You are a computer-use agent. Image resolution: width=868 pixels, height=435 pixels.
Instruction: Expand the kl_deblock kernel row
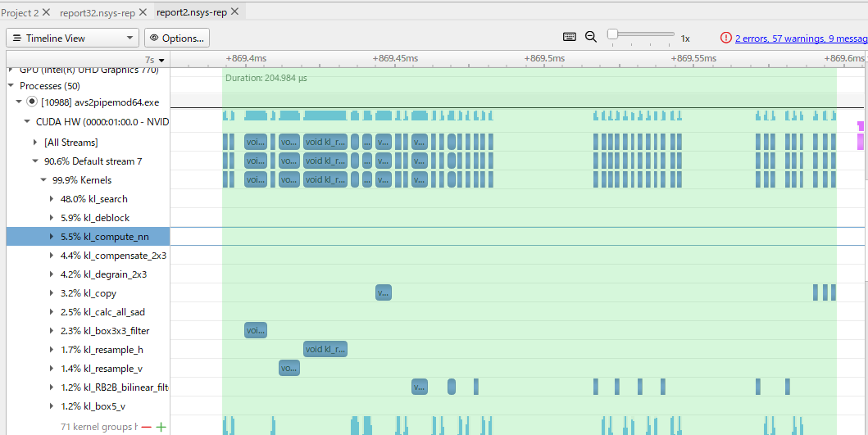[52, 218]
